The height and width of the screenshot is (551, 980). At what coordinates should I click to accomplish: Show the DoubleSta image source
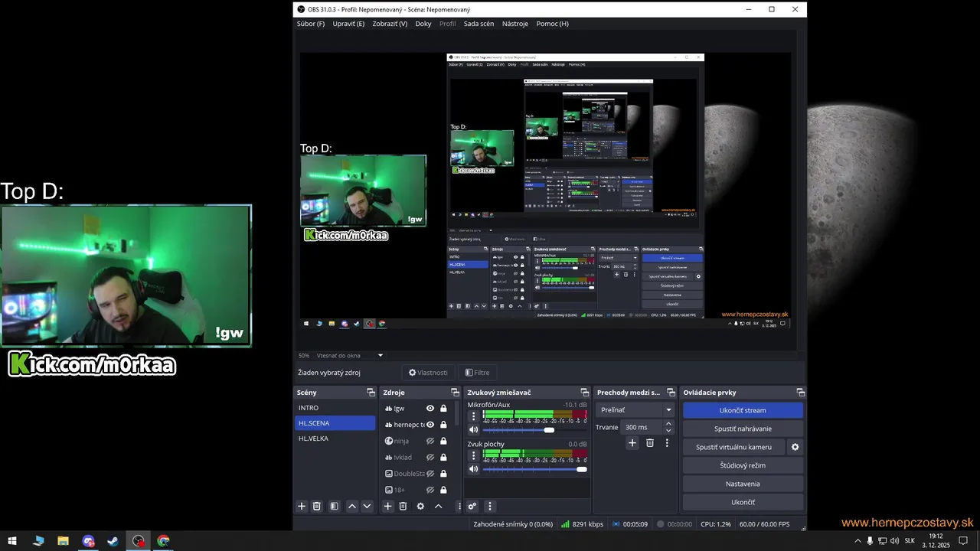(430, 474)
